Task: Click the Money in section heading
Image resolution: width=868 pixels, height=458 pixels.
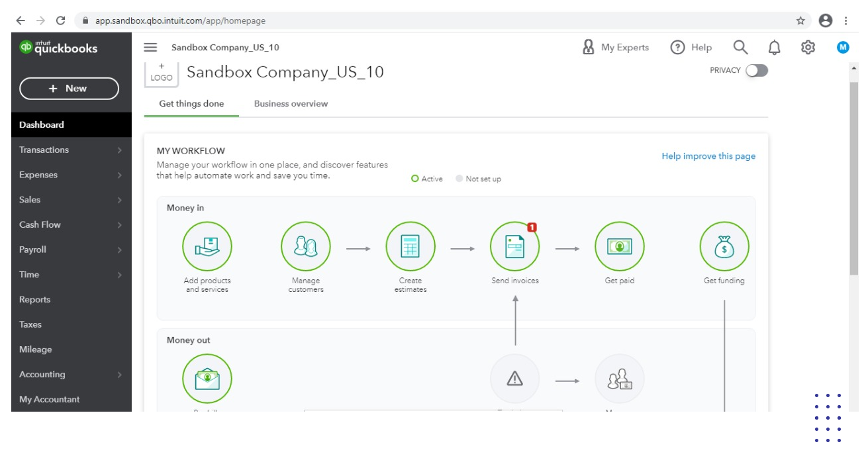Action: [x=185, y=208]
